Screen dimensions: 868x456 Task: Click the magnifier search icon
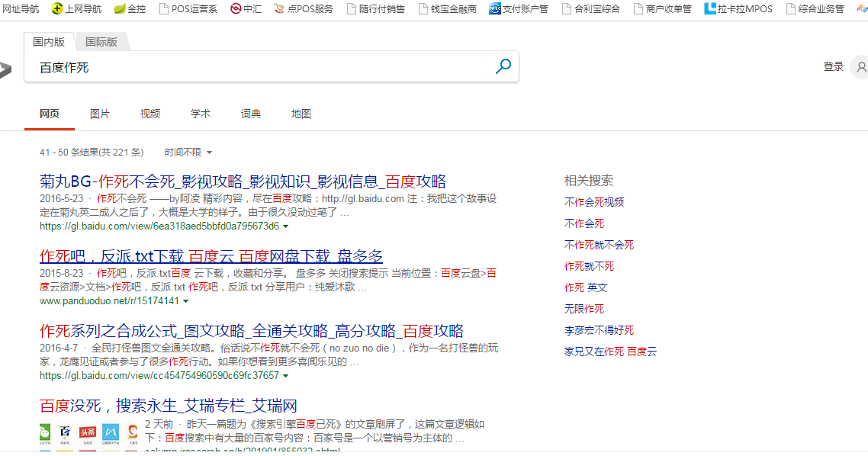tap(503, 66)
